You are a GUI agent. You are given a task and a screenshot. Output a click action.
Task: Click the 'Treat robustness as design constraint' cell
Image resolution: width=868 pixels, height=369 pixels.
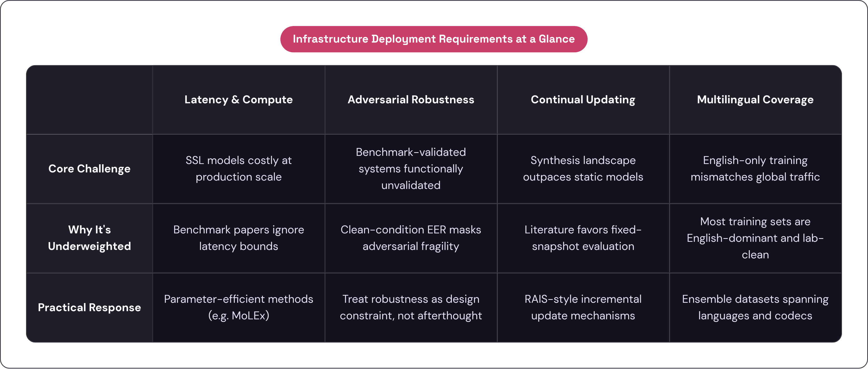coord(411,307)
